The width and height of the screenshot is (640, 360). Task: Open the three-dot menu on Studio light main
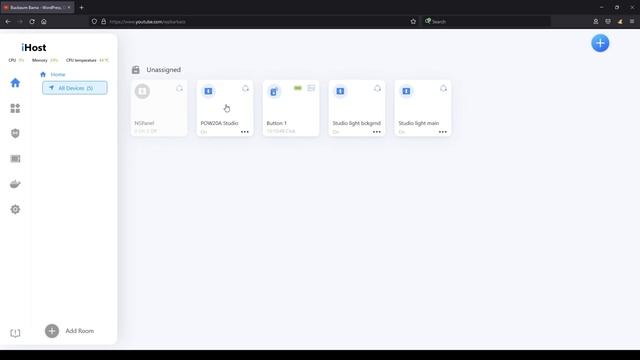442,132
